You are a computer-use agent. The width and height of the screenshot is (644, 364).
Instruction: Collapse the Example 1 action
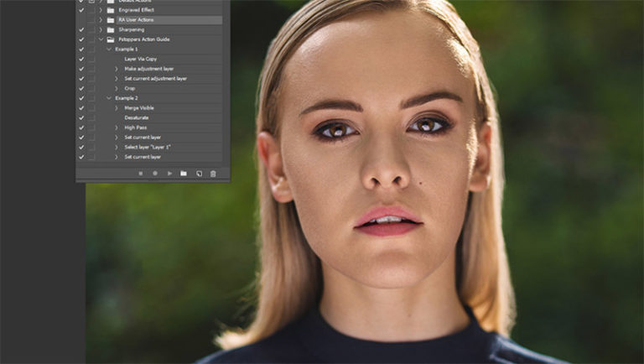pos(109,49)
